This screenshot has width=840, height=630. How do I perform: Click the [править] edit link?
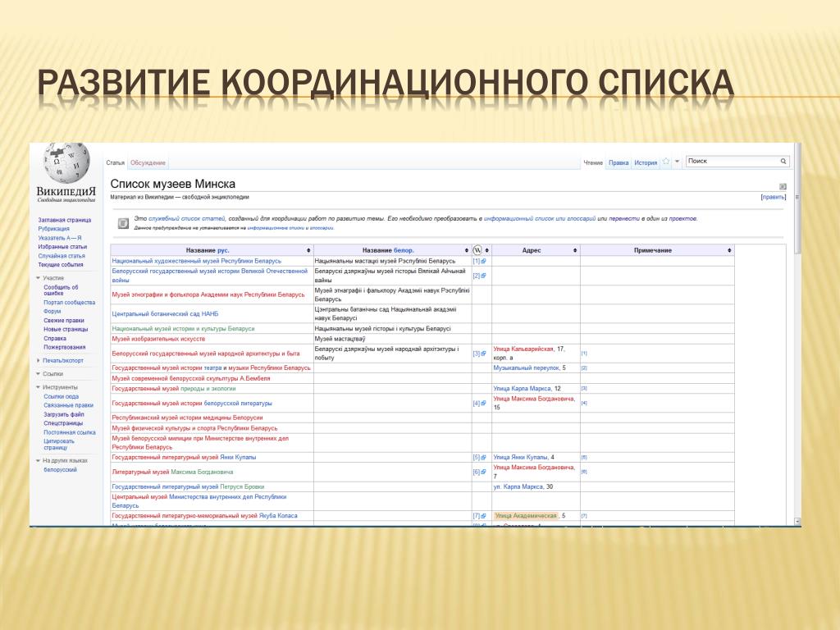point(773,197)
